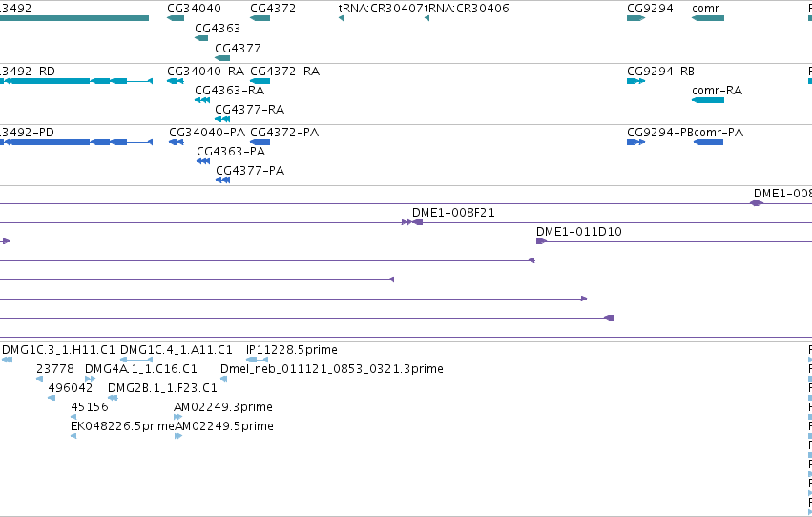Select the CG4363-PA CDS label
Image resolution: width=812 pixels, height=517 pixels.
(x=231, y=151)
